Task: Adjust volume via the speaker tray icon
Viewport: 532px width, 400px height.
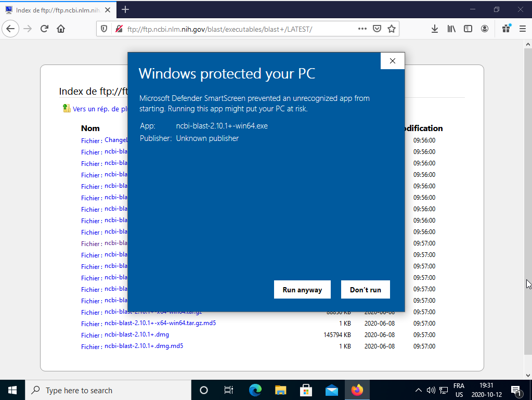Action: 431,390
